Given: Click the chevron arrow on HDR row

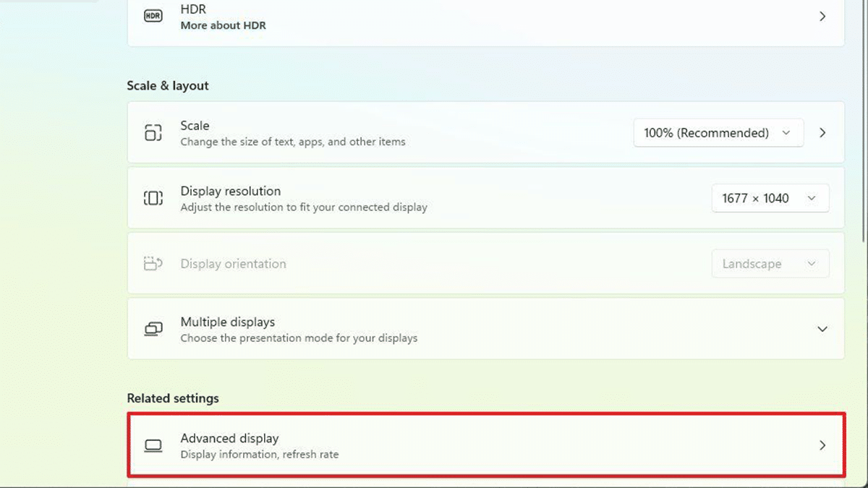Looking at the screenshot, I should click(822, 16).
